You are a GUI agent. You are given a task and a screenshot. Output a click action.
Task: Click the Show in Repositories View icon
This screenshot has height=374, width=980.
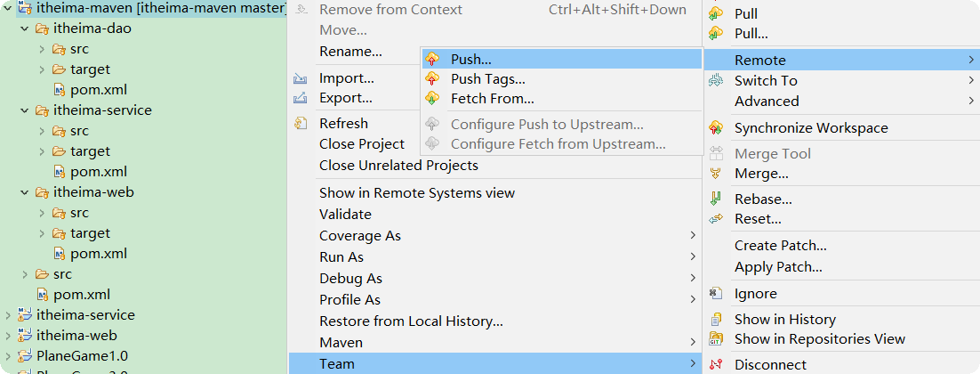[x=716, y=339]
